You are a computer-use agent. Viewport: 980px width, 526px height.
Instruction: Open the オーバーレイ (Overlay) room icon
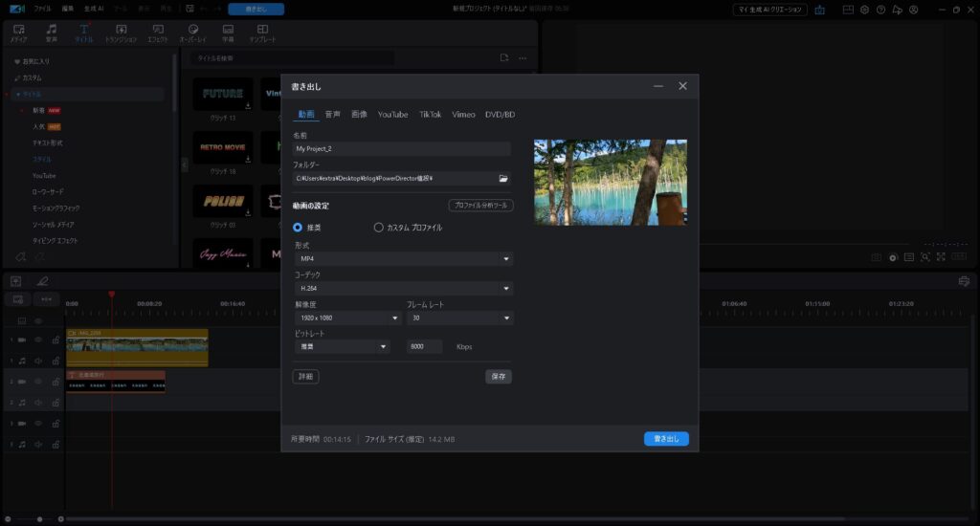pyautogui.click(x=193, y=33)
